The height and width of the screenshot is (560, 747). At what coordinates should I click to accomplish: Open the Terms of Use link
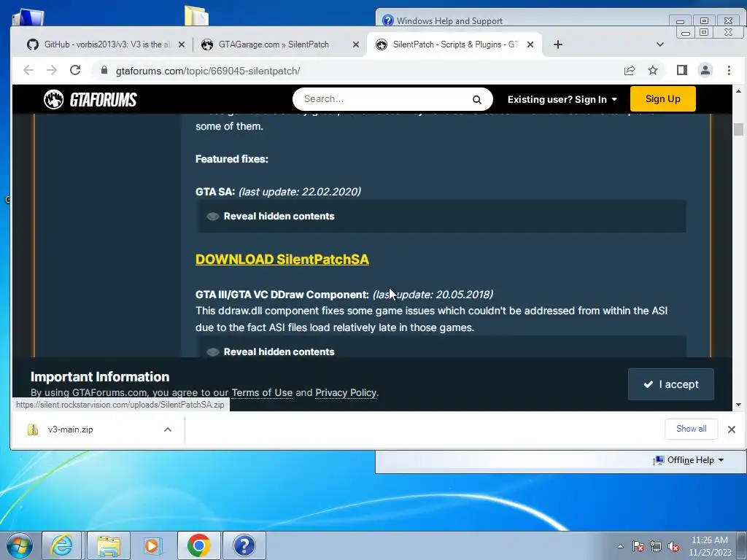(x=262, y=393)
